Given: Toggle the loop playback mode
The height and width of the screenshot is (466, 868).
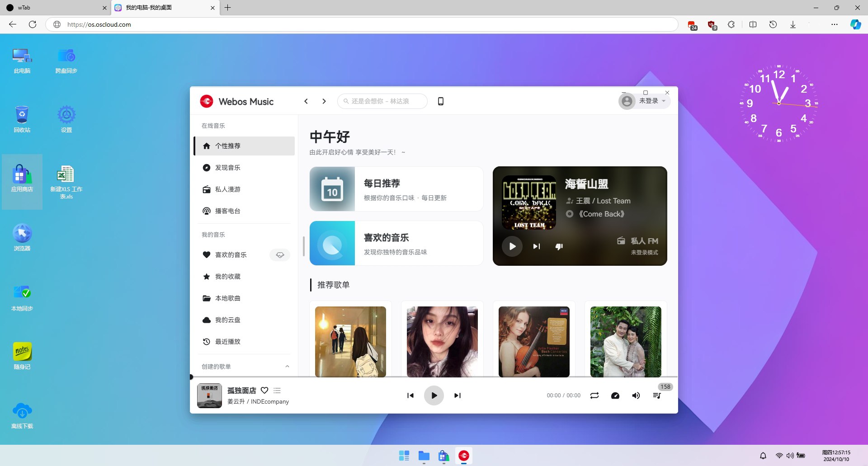Looking at the screenshot, I should point(594,395).
